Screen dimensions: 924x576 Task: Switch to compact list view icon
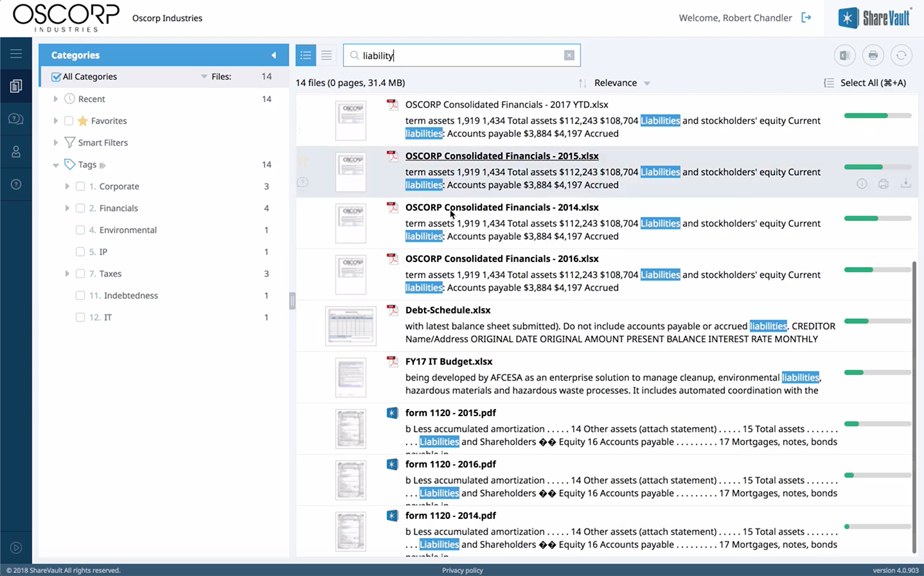pos(326,55)
